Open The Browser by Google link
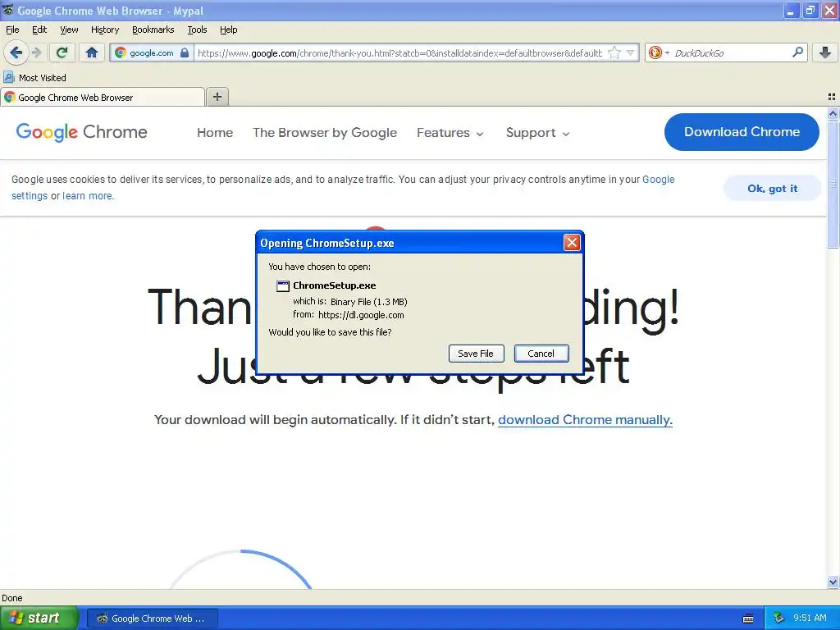 click(x=325, y=132)
